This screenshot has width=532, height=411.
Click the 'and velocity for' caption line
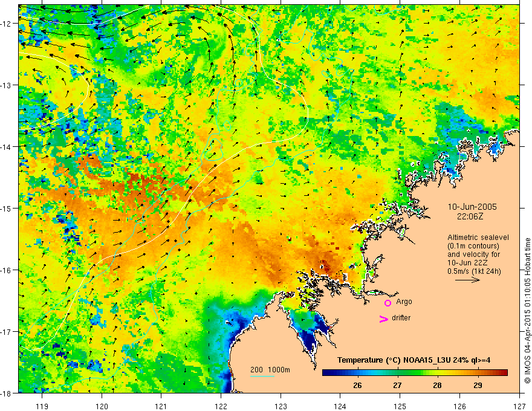pyautogui.click(x=473, y=254)
